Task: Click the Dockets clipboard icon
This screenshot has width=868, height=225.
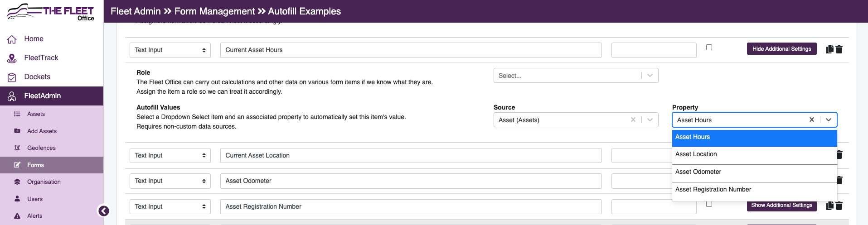Action: 12,77
